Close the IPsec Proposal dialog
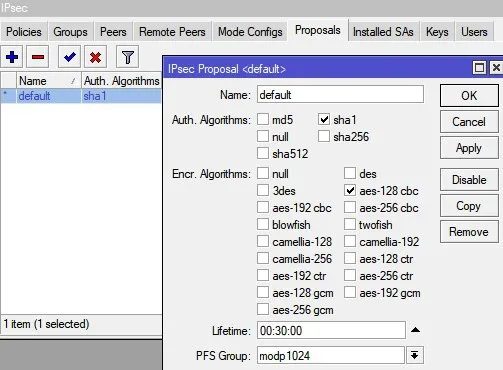This screenshot has height=370, width=503. [x=496, y=68]
